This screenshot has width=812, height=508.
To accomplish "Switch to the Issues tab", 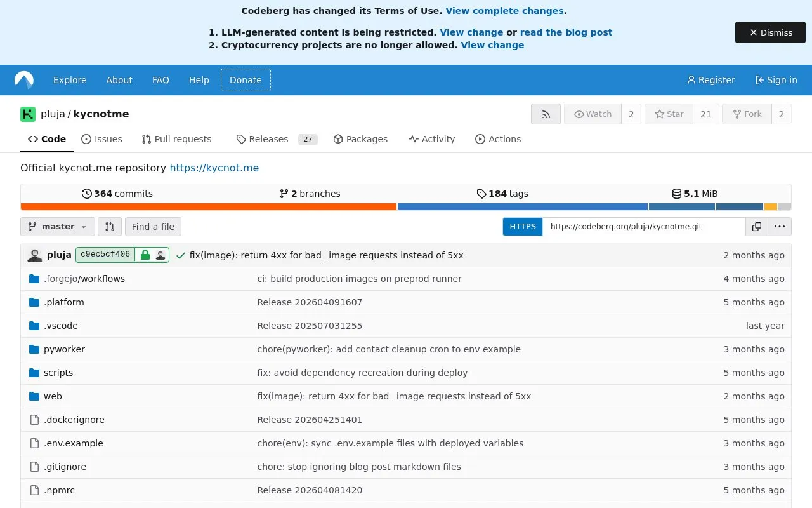I will pos(101,139).
